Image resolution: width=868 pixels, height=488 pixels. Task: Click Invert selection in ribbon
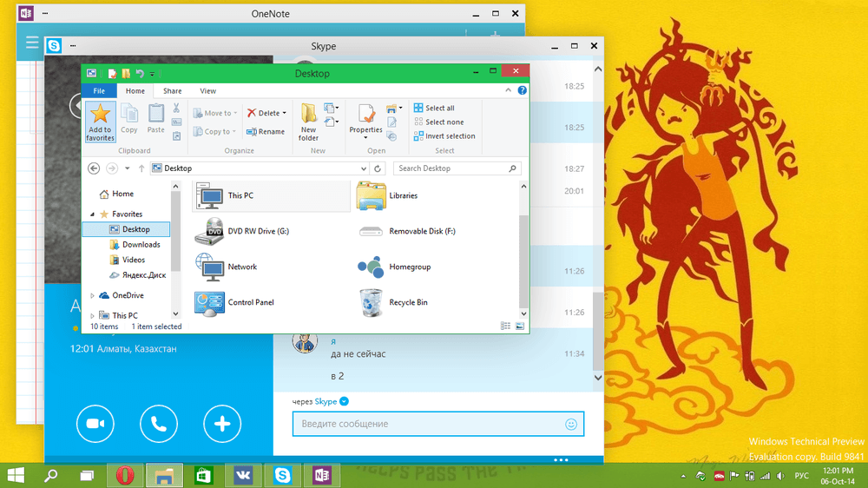coord(444,136)
